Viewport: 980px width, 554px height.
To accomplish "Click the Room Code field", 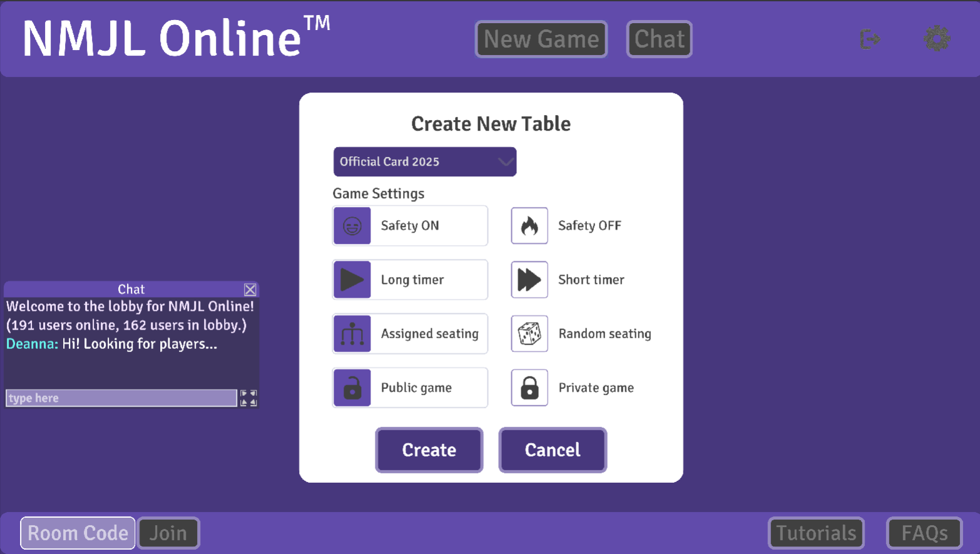I will point(77,533).
